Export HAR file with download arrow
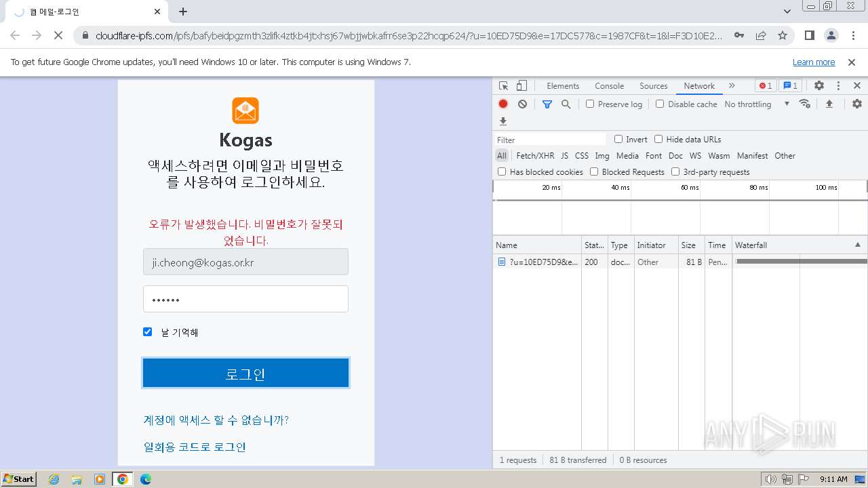This screenshot has height=488, width=868. click(x=503, y=121)
